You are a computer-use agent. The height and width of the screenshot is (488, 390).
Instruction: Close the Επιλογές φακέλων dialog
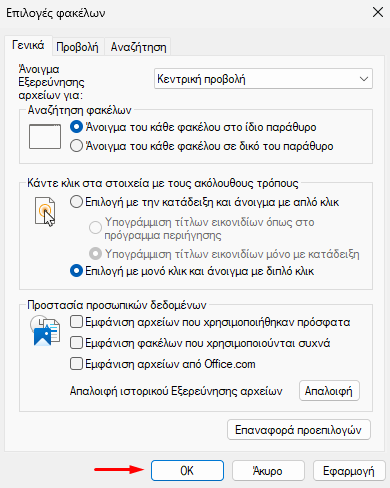coord(378,13)
